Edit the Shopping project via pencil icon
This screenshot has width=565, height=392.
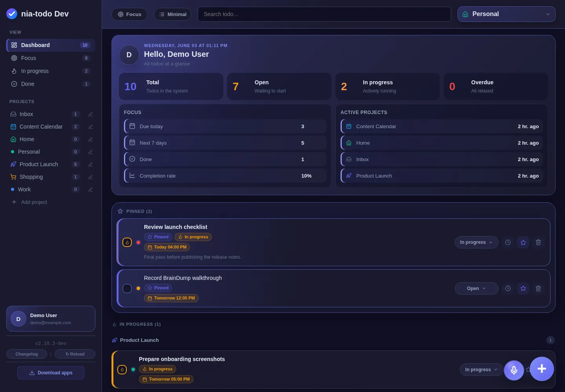[91, 177]
